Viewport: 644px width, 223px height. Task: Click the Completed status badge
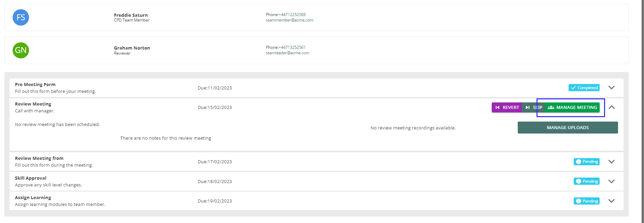tap(584, 88)
